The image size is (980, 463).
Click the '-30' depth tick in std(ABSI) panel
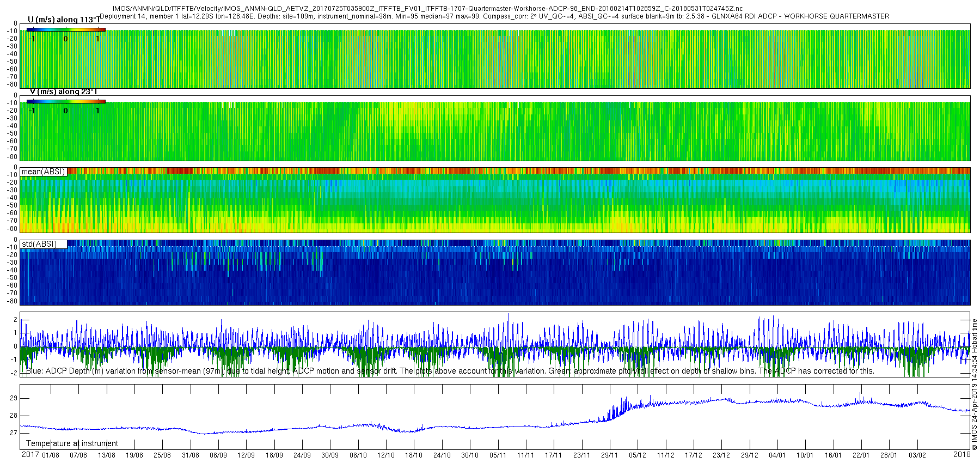coord(12,263)
